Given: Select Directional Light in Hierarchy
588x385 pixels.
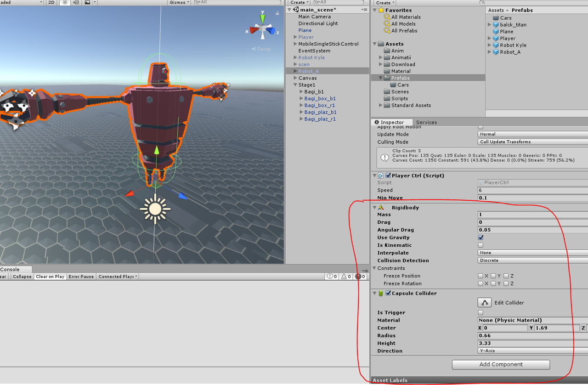Looking at the screenshot, I should (318, 23).
